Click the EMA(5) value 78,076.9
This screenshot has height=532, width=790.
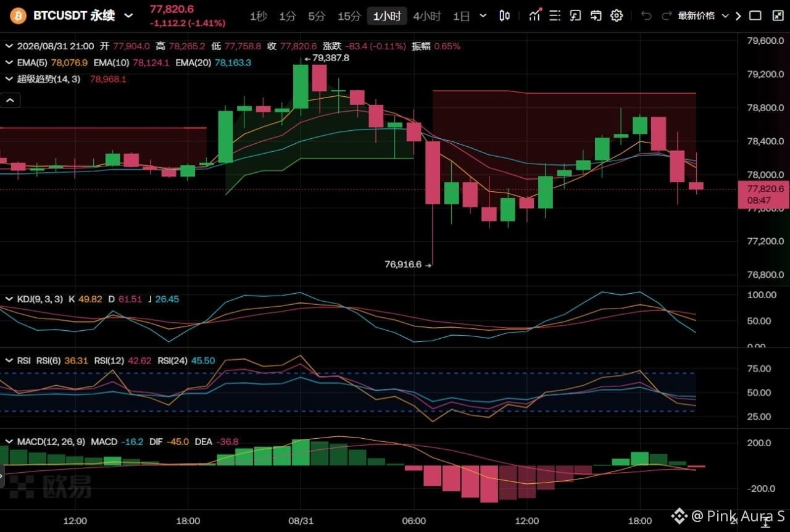69,62
